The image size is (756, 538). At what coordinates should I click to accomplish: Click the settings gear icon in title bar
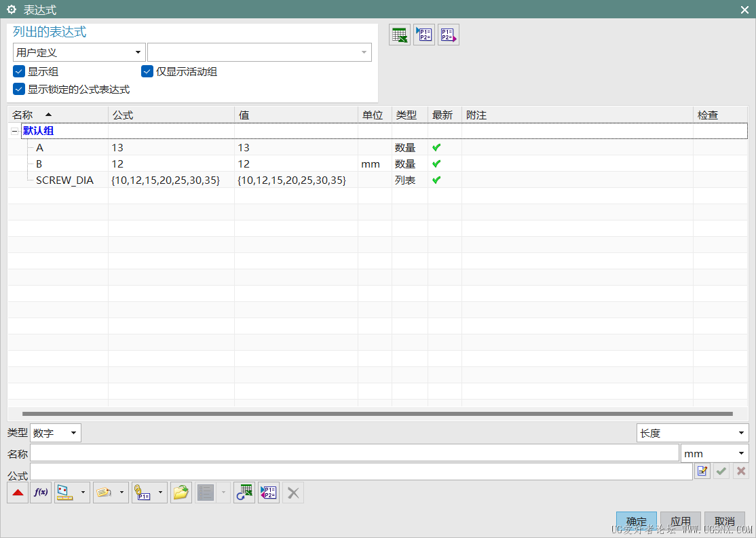12,9
